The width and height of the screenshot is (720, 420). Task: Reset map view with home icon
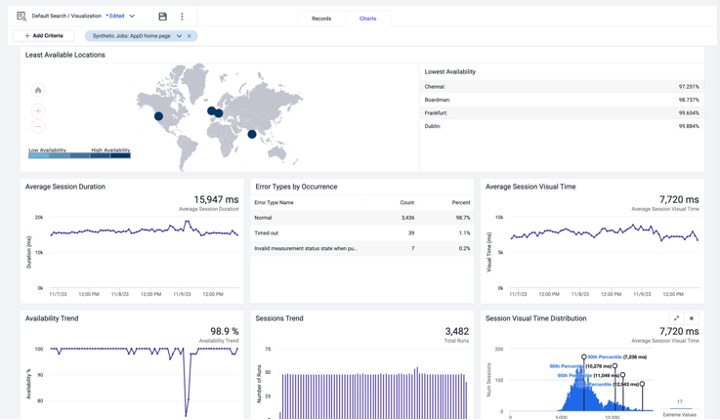coord(38,90)
